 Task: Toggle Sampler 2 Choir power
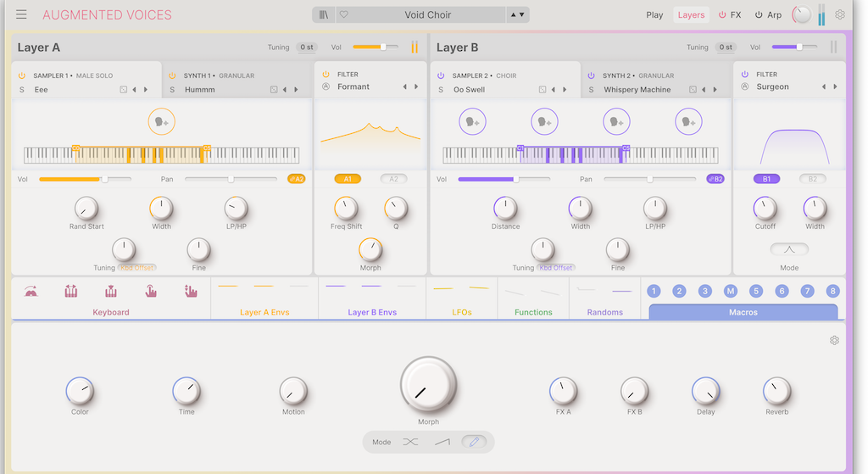pos(441,75)
